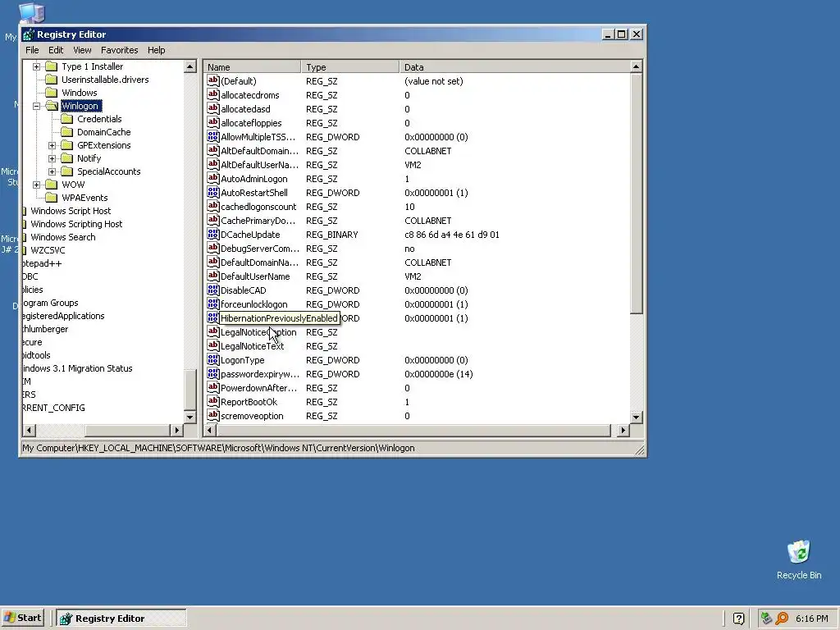Click the network connection tray icon
The width and height of the screenshot is (840, 630).
click(x=766, y=619)
